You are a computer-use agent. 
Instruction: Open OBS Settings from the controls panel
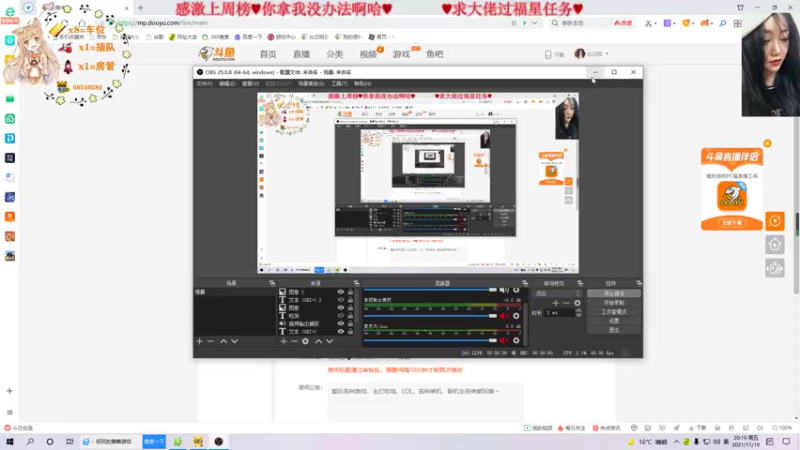click(614, 321)
